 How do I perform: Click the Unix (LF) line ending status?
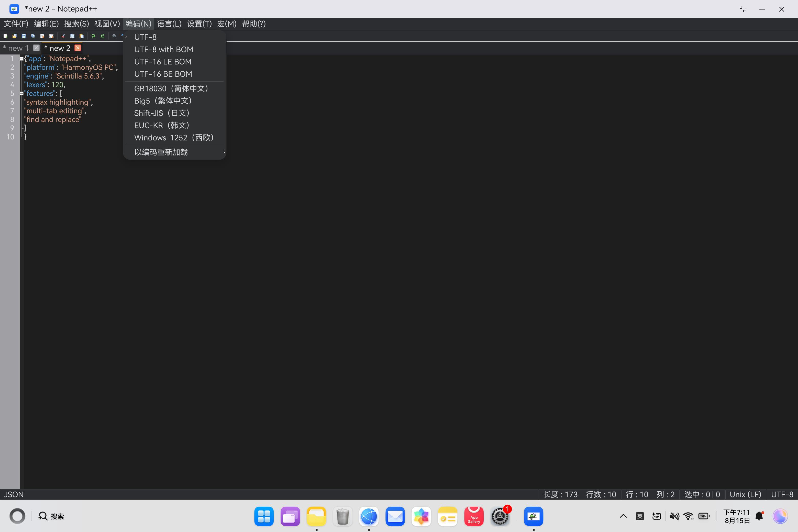coord(745,494)
